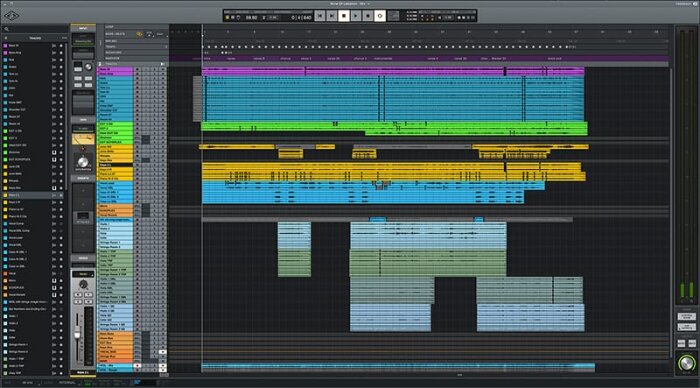Toggle the loop playback button in transport
This screenshot has width=700, height=388.
point(380,16)
